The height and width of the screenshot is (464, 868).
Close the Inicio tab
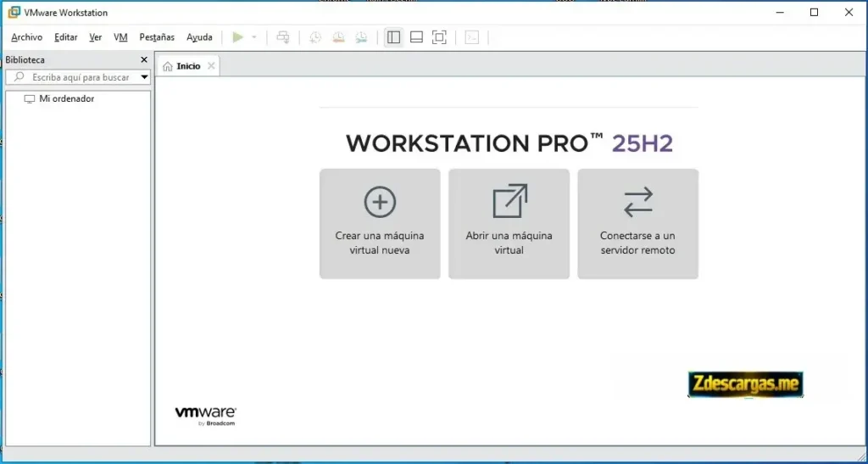pyautogui.click(x=211, y=66)
